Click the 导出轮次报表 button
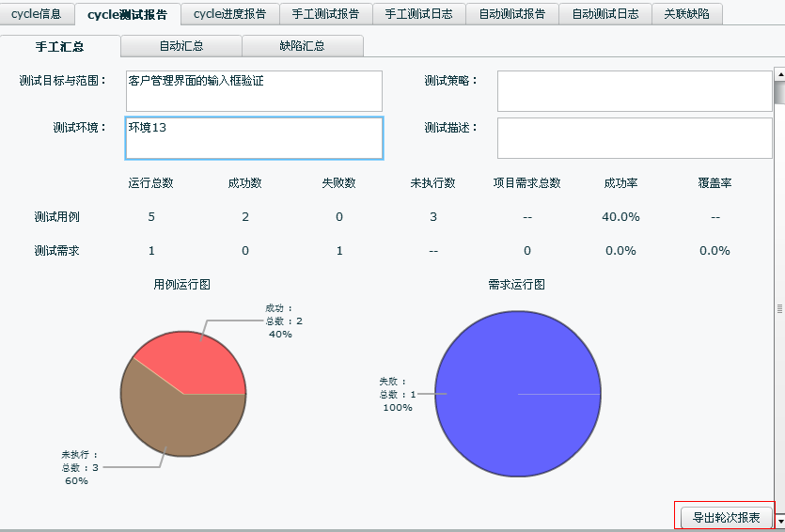Viewport: 785px width, 532px height. tap(726, 517)
